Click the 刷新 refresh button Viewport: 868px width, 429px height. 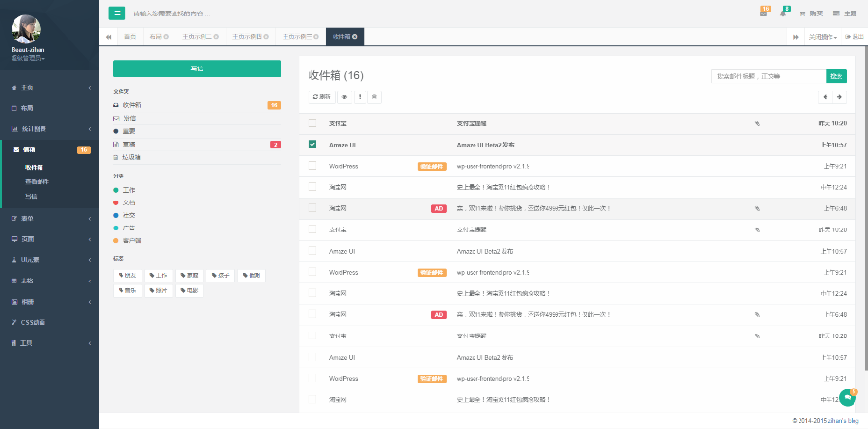[321, 96]
